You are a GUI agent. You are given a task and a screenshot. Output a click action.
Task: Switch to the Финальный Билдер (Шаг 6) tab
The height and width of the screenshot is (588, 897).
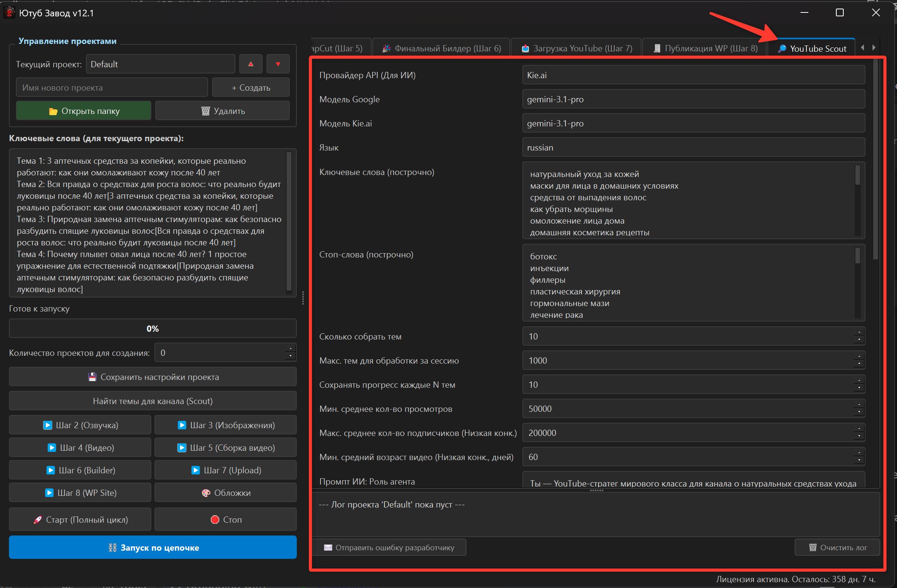(x=441, y=48)
